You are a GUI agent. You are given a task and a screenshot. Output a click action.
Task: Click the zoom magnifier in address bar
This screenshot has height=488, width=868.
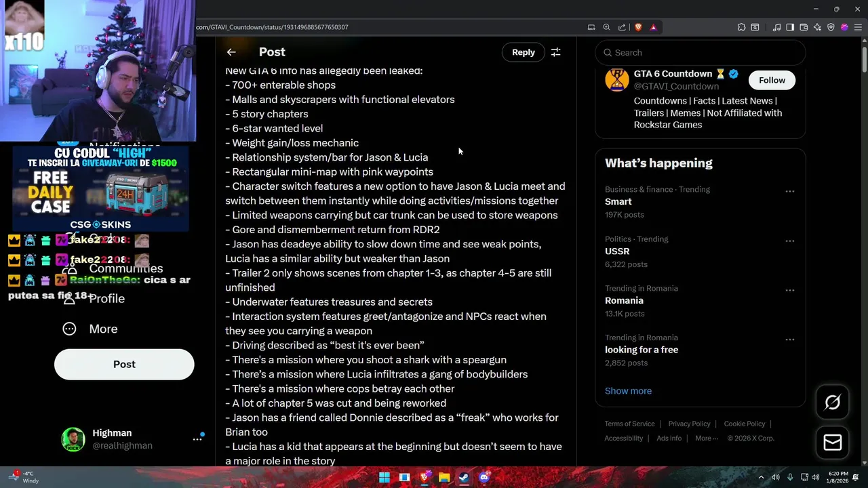607,27
